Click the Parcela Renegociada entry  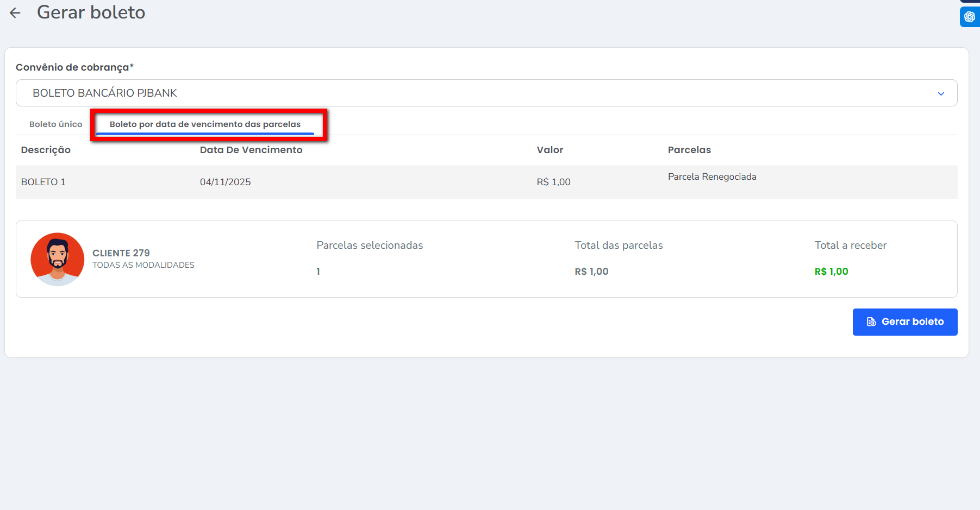pyautogui.click(x=712, y=177)
